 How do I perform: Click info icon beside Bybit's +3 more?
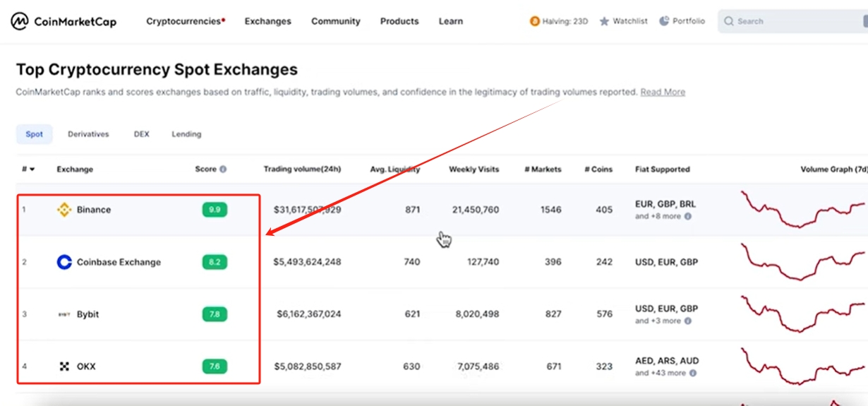pos(688,321)
